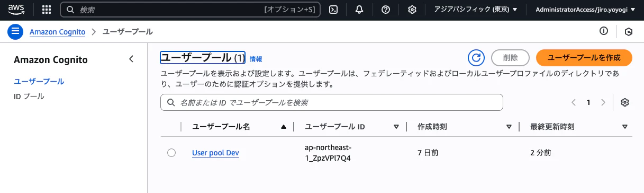Sort by ユーザープール名 column arrow

click(284, 127)
